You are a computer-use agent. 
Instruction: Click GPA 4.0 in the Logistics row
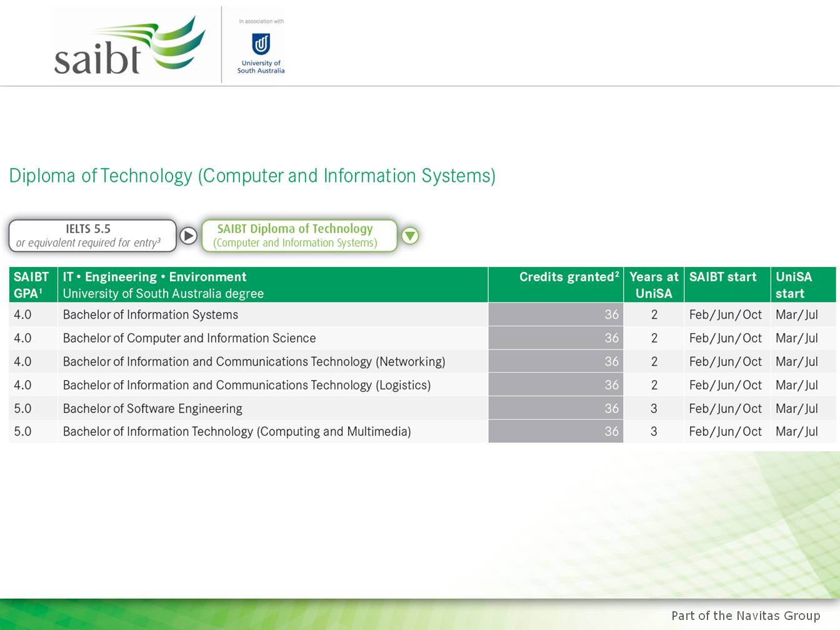click(22, 385)
